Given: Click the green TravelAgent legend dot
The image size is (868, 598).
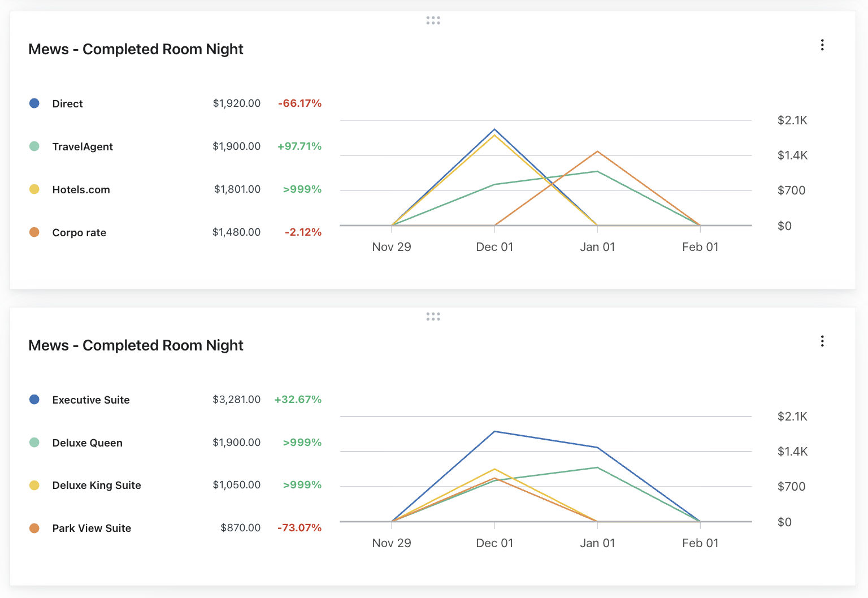Looking at the screenshot, I should 34,146.
